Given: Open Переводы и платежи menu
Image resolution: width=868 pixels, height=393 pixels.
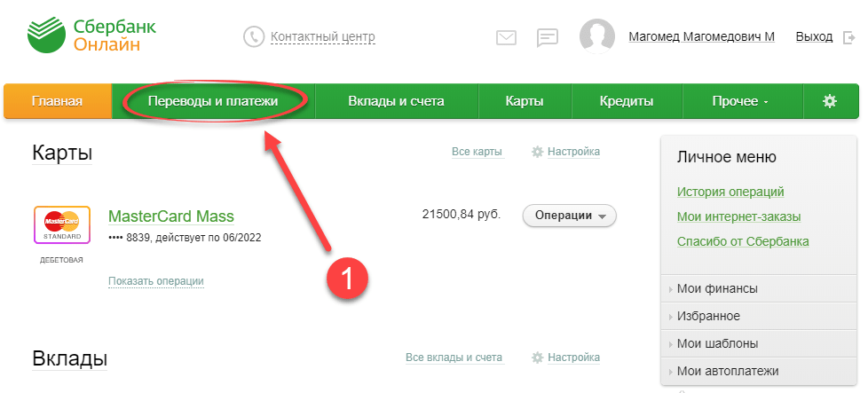Looking at the screenshot, I should [213, 101].
